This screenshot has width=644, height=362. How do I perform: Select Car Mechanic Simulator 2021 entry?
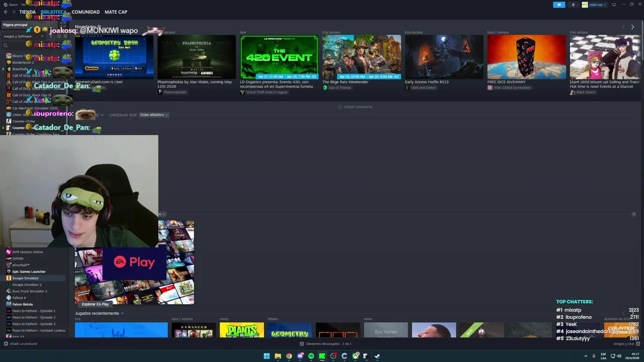(x=34, y=108)
